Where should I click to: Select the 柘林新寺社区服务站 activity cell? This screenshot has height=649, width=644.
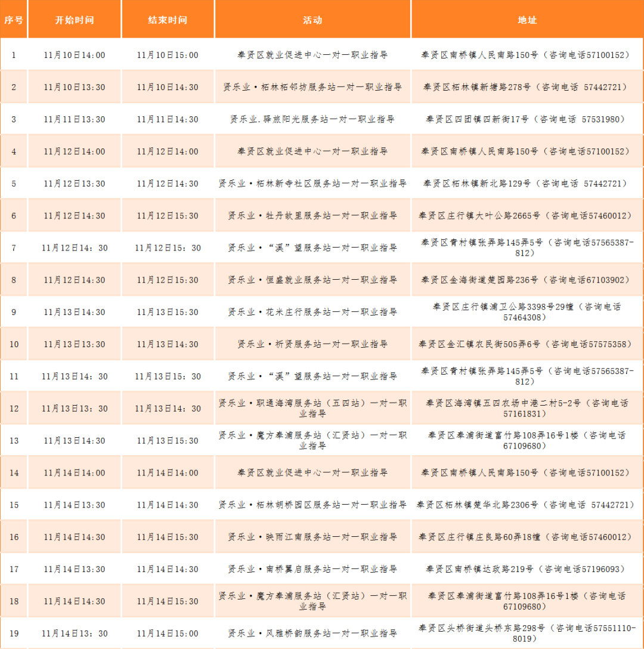[x=312, y=184]
